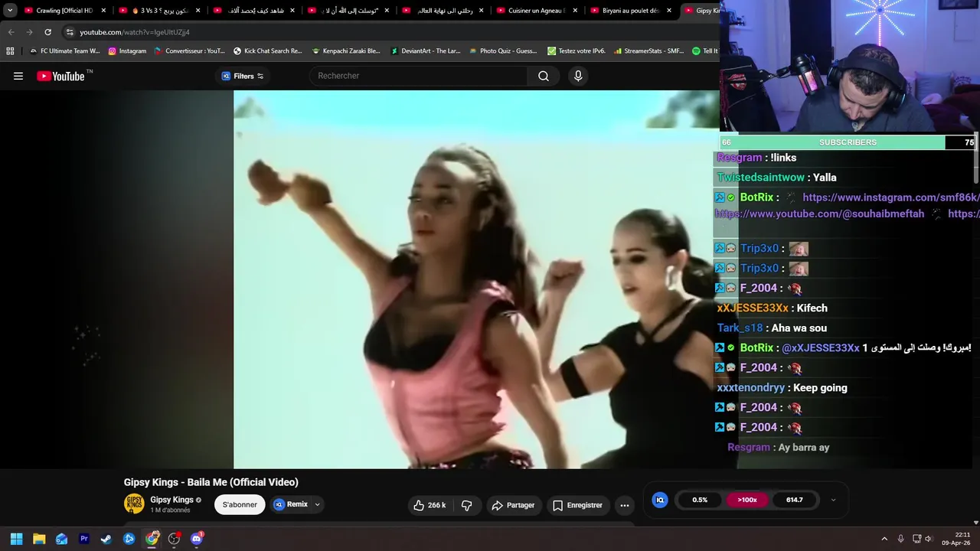Select the youtube.com address bar URL
Viewport: 980px width, 551px height.
(135, 32)
